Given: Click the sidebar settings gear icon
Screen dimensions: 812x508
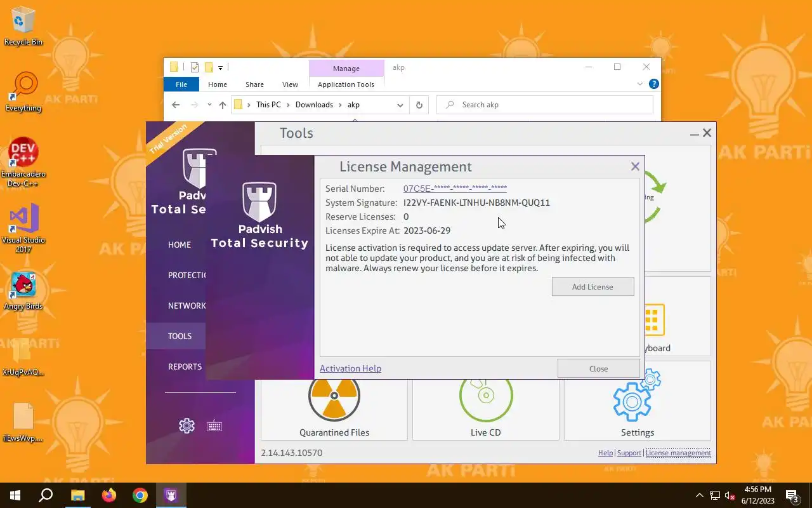Looking at the screenshot, I should pyautogui.click(x=187, y=425).
